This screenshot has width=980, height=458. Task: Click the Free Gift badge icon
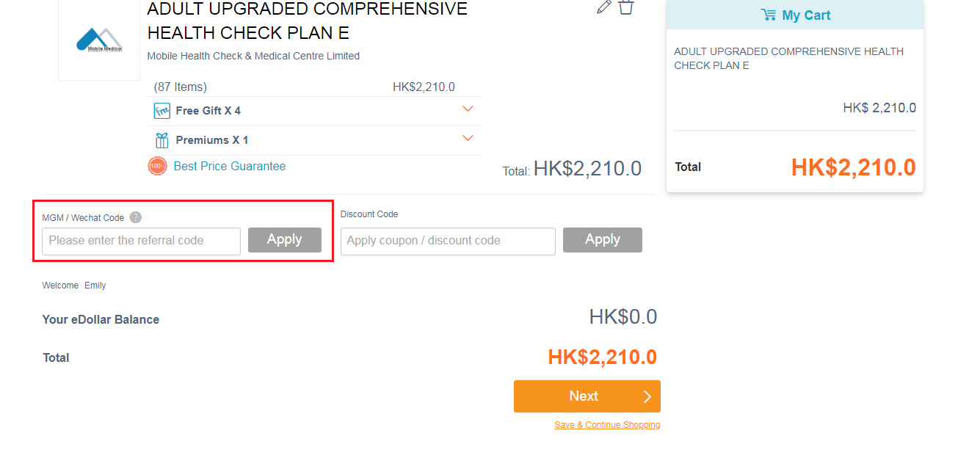tap(161, 111)
